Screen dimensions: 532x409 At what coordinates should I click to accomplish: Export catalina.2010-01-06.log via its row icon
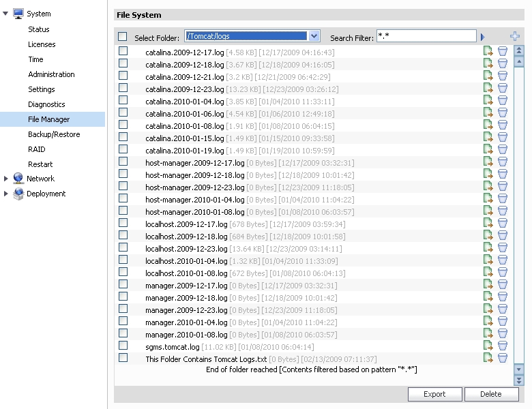[488, 112]
